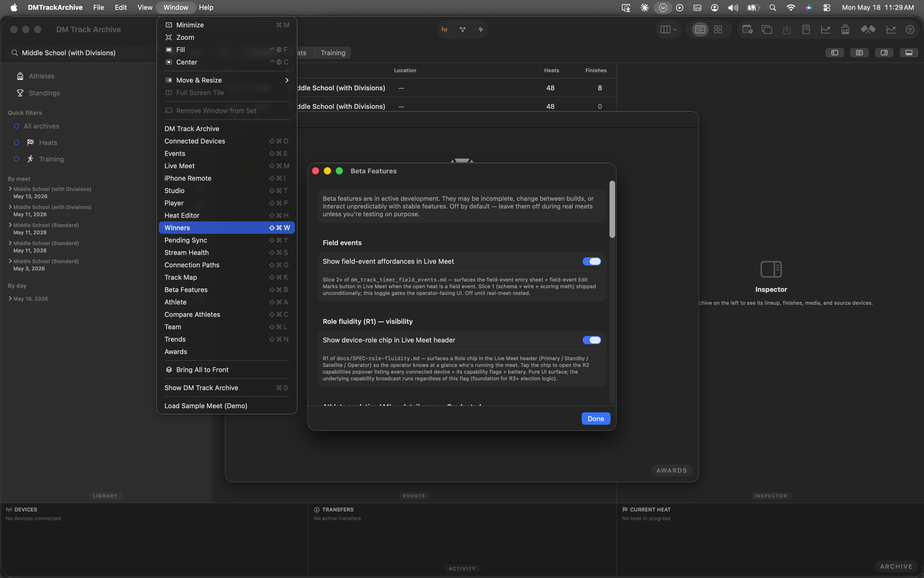Click the download tray toolbar icon
Viewport: 924px width, 578px height.
[787, 29]
